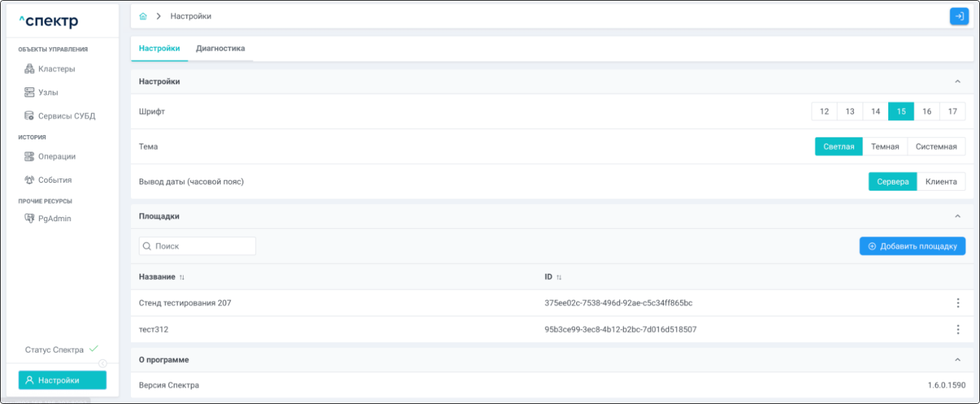Go to Сервисы СУБД section
Image resolution: width=980 pixels, height=404 pixels.
66,116
